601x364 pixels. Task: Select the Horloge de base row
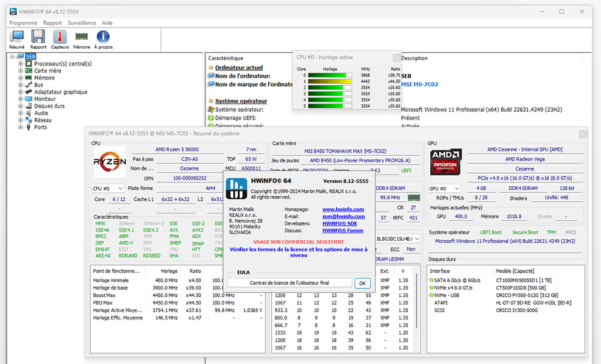pos(178,288)
